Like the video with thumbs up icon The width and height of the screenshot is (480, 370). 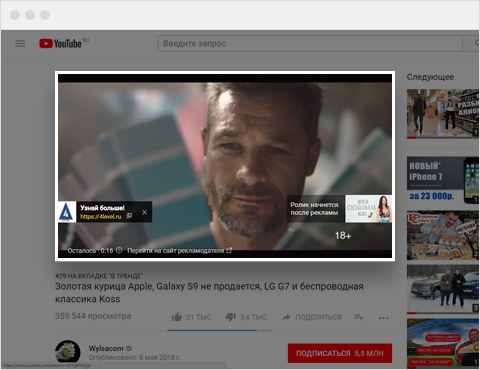point(177,317)
